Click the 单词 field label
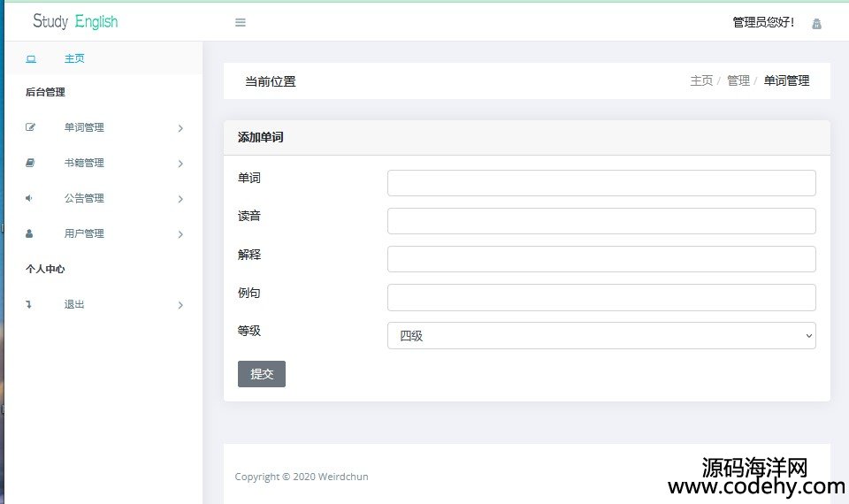849x504 pixels. tap(249, 178)
